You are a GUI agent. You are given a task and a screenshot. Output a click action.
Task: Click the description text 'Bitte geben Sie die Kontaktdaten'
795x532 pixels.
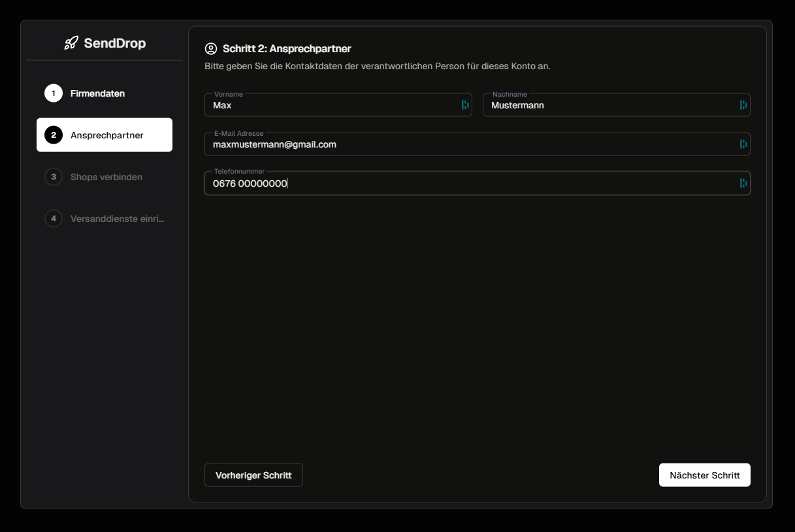pyautogui.click(x=378, y=67)
